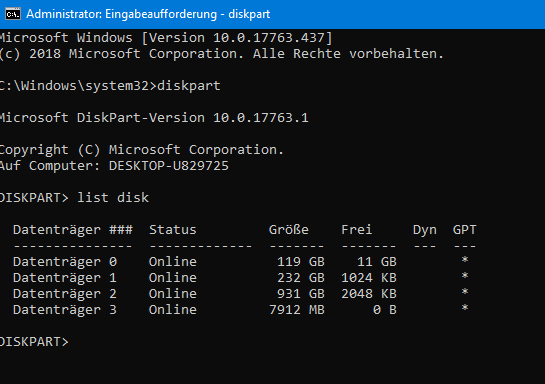
Task: Click the 232 GB size of Datenträger 1
Action: tap(301, 278)
